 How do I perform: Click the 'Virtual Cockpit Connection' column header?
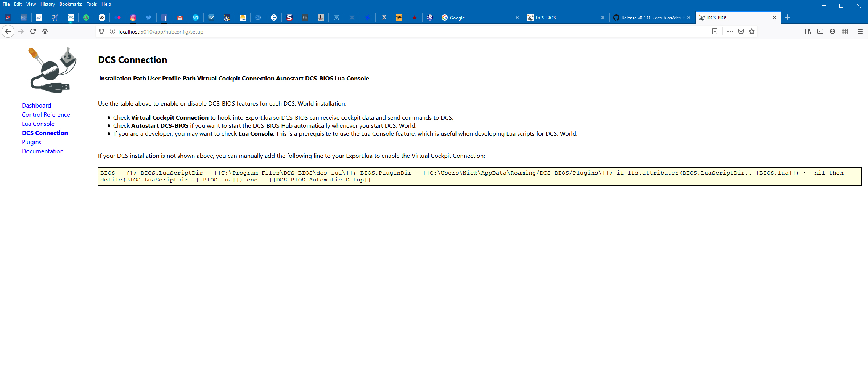click(236, 78)
